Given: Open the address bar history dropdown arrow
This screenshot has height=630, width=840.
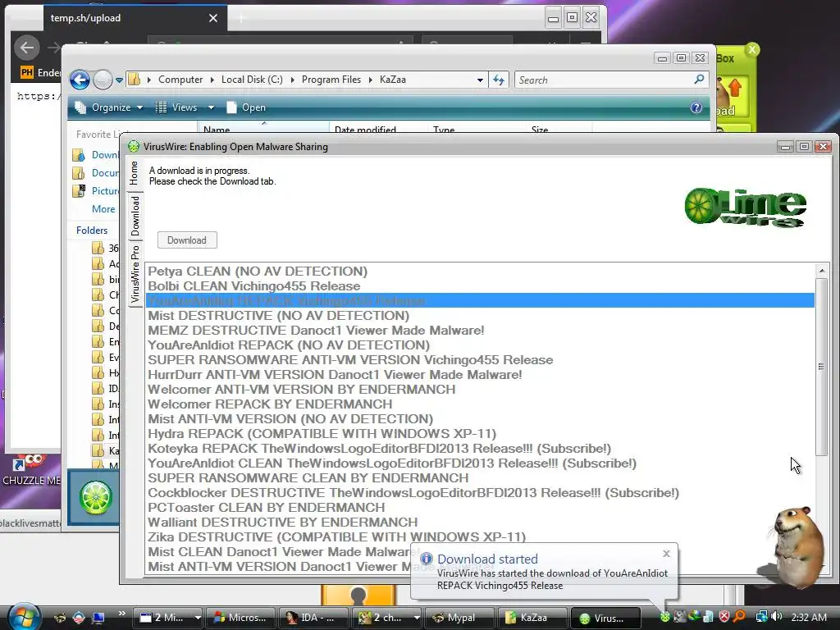Looking at the screenshot, I should pyautogui.click(x=480, y=80).
